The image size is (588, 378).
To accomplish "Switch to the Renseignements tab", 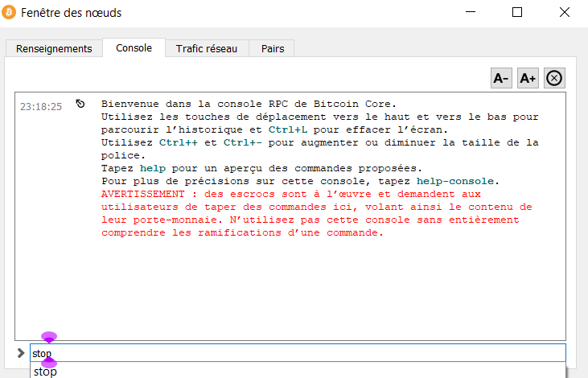I will point(54,49).
